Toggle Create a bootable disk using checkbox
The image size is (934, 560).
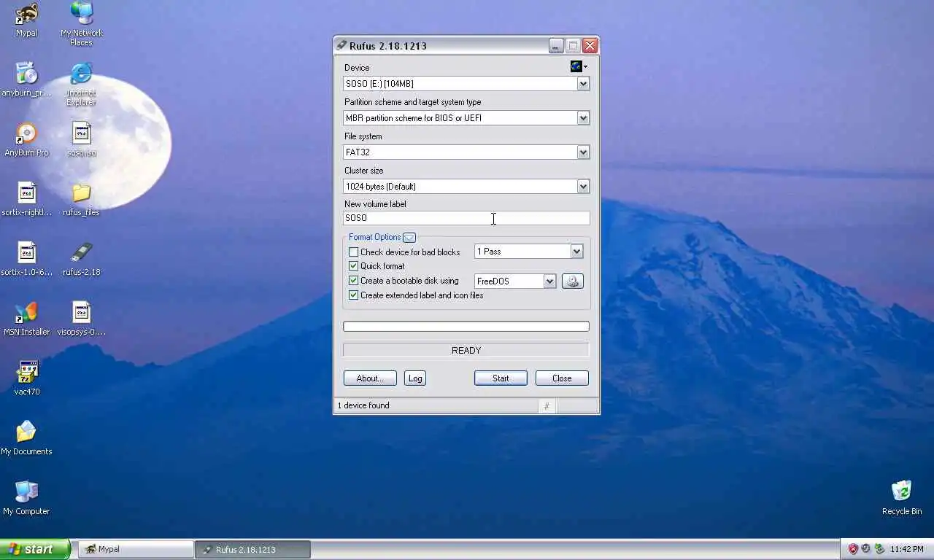(353, 281)
